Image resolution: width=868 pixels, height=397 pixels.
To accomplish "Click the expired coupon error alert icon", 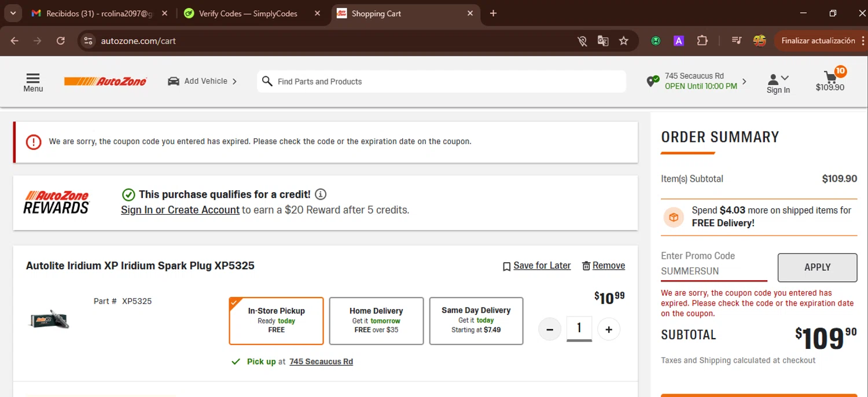I will coord(34,142).
